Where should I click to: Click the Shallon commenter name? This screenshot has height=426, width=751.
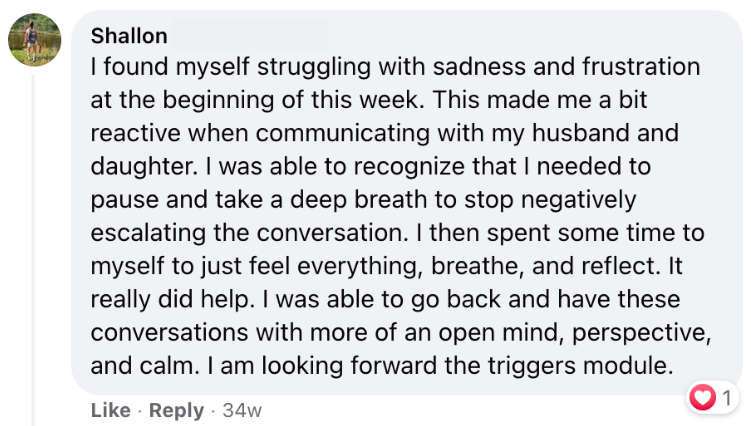129,36
